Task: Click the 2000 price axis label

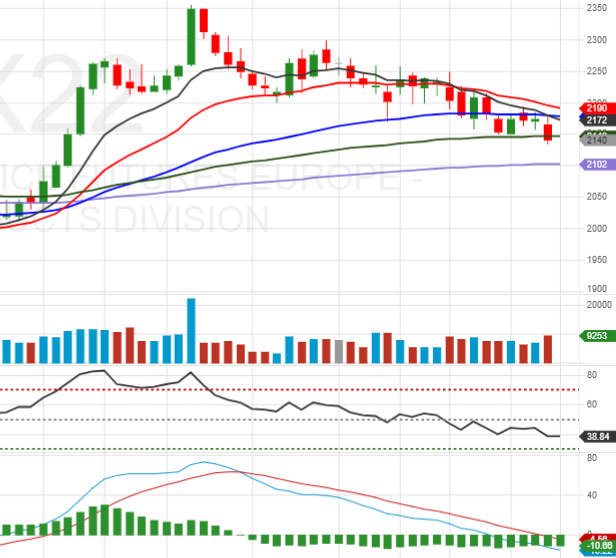Action: pyautogui.click(x=597, y=228)
